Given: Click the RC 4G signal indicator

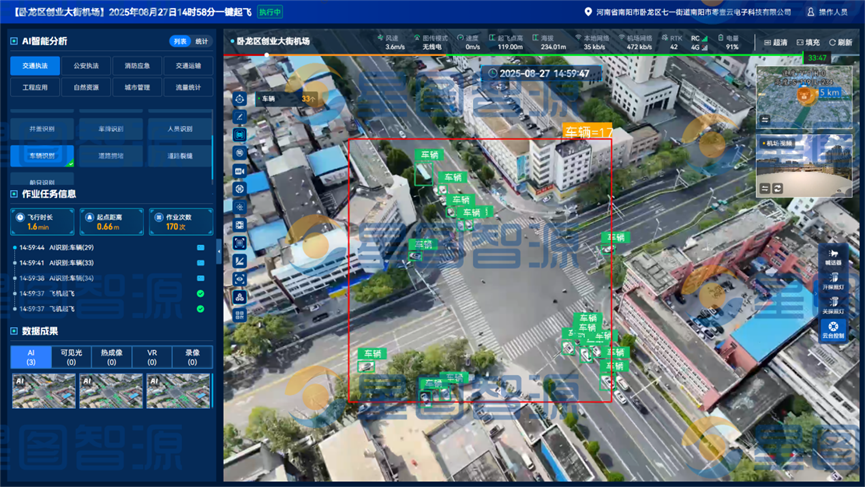Looking at the screenshot, I should pos(699,42).
